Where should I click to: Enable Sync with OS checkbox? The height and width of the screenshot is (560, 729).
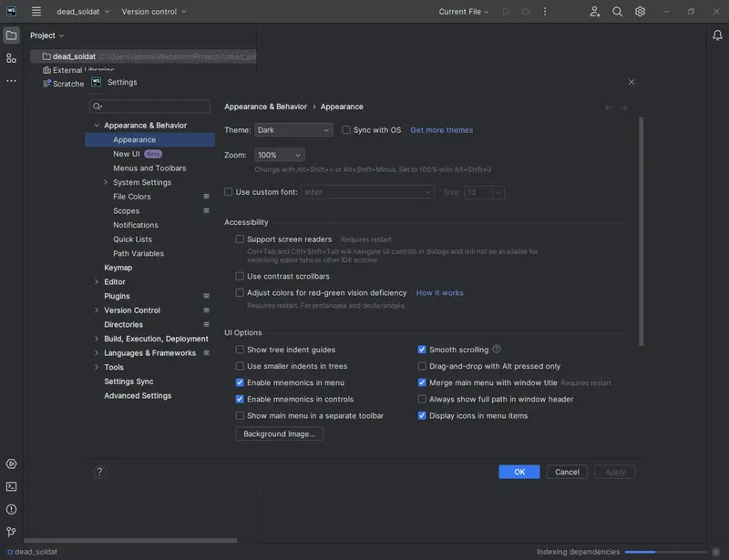pyautogui.click(x=346, y=130)
